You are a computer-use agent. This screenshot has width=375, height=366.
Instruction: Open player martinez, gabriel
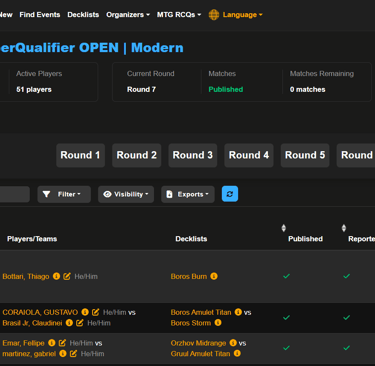tap(29, 353)
